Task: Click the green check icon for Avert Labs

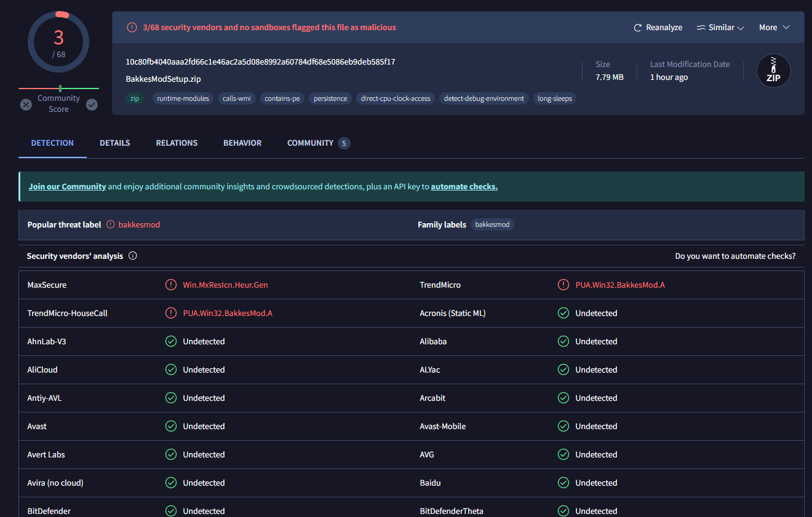Action: [171, 454]
